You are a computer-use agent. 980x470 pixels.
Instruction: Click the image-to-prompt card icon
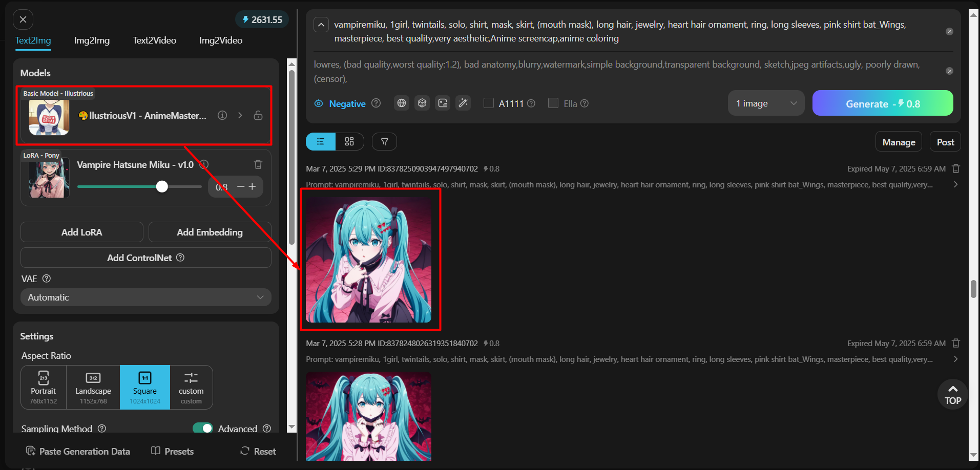click(443, 103)
